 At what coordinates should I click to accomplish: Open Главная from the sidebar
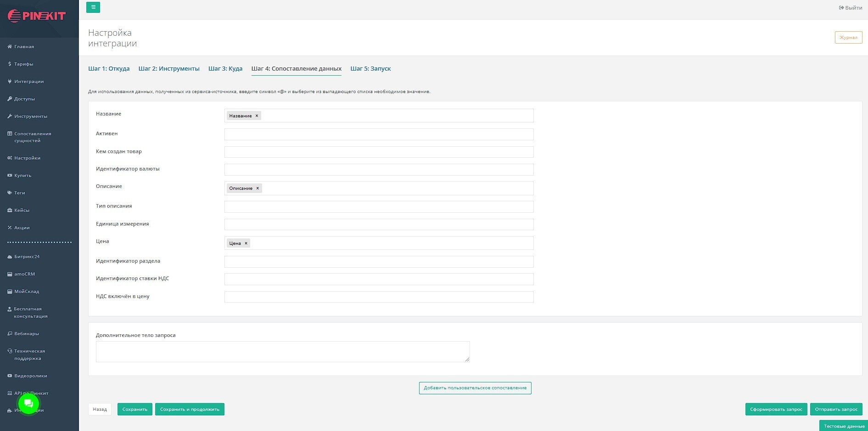point(24,47)
